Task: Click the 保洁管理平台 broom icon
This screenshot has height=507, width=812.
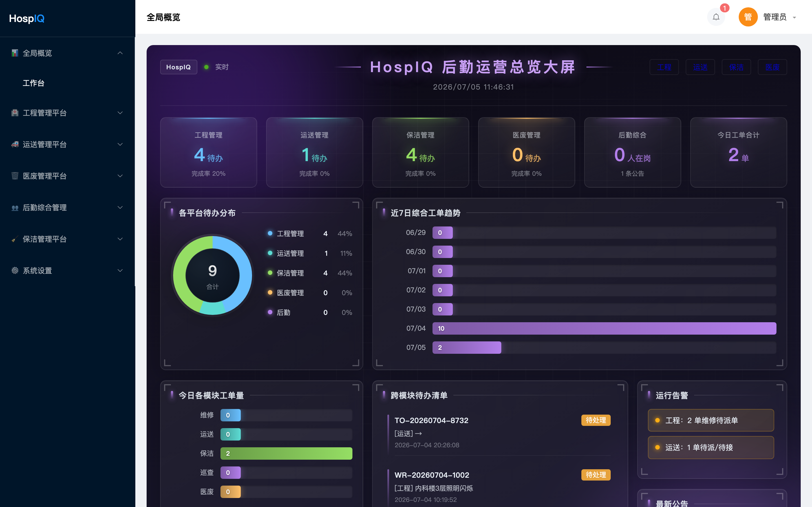Action: coord(15,239)
